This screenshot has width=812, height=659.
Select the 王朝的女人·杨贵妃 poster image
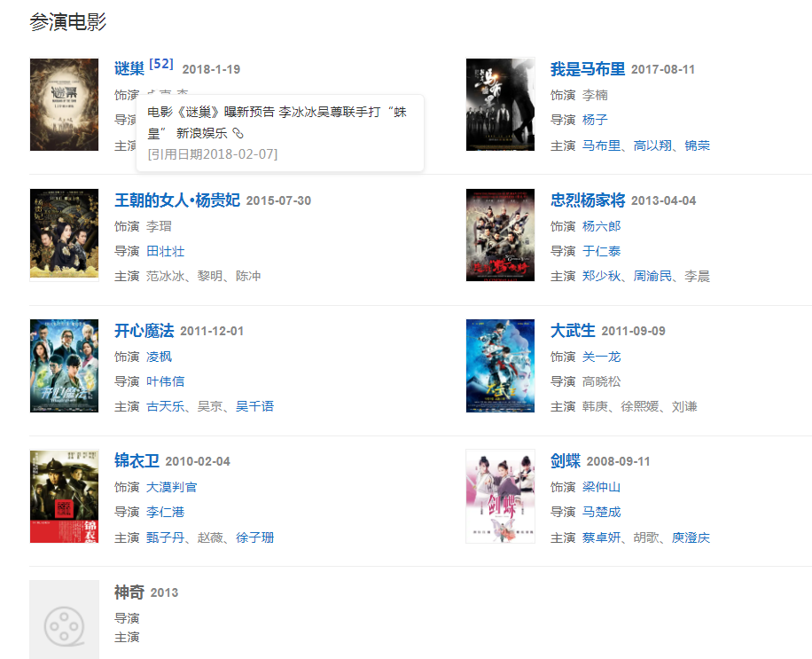tap(64, 235)
